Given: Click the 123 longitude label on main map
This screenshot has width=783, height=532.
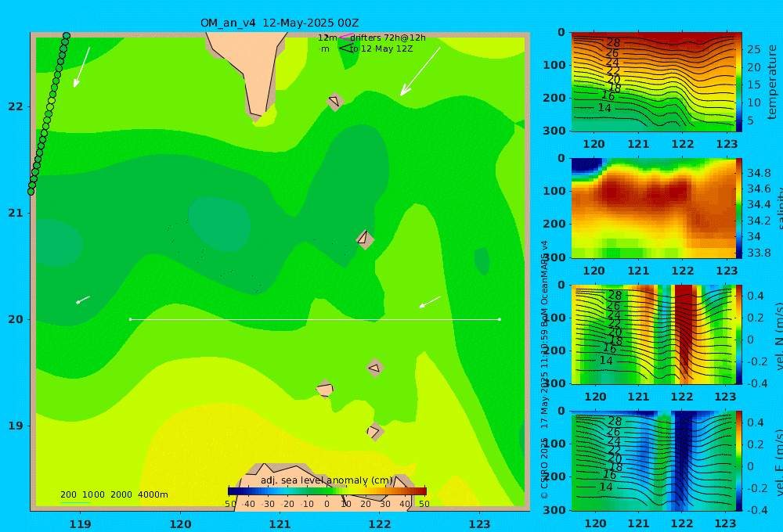Looking at the screenshot, I should click(479, 524).
